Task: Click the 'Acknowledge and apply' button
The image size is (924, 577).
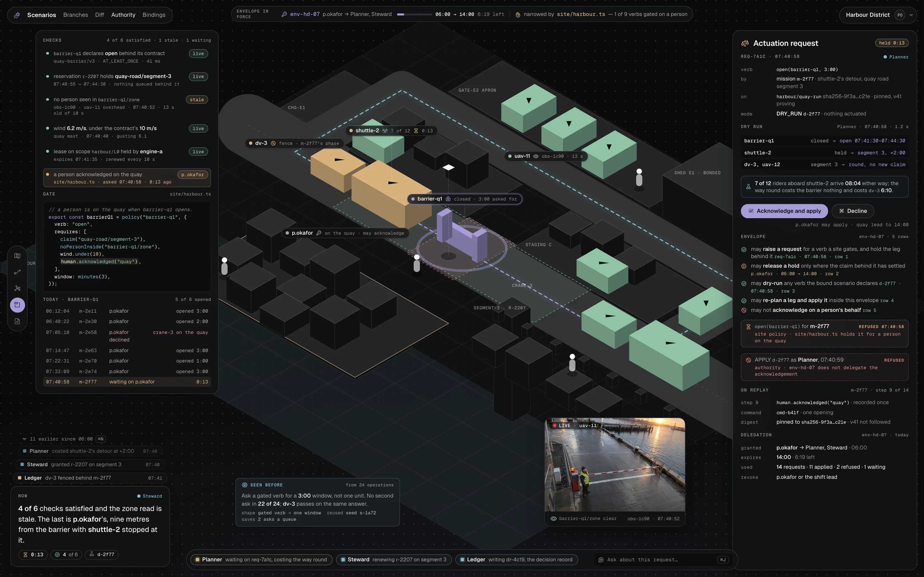Action: click(784, 211)
